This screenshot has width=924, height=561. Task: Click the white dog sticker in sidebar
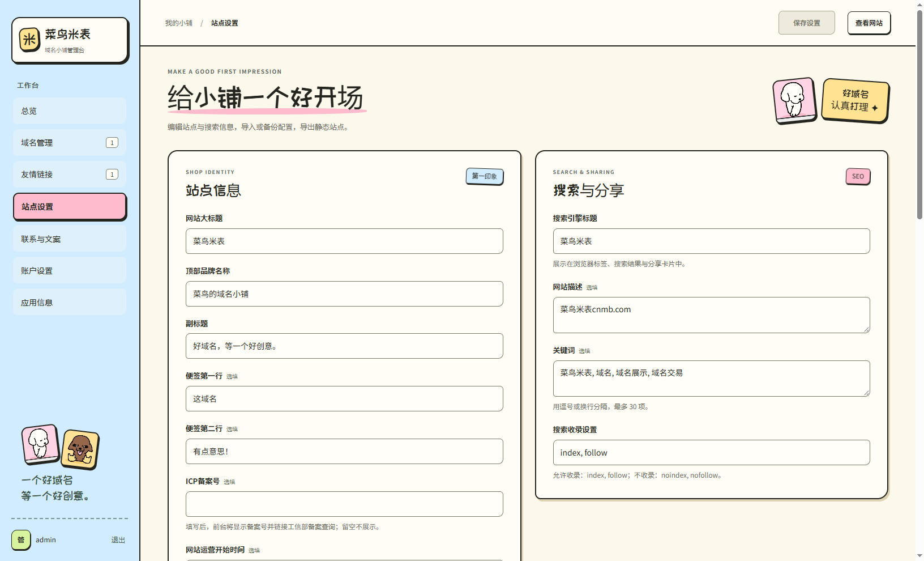(x=40, y=444)
